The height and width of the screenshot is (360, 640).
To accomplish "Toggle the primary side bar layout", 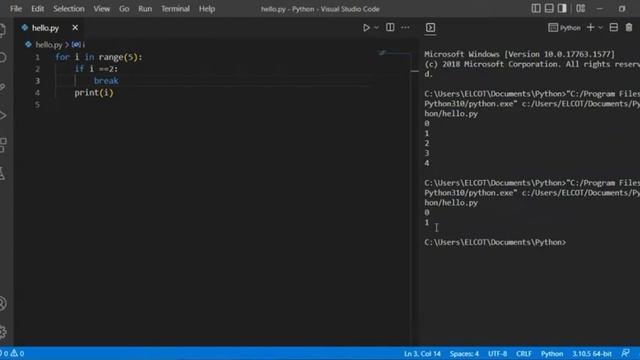I will pos(536,9).
